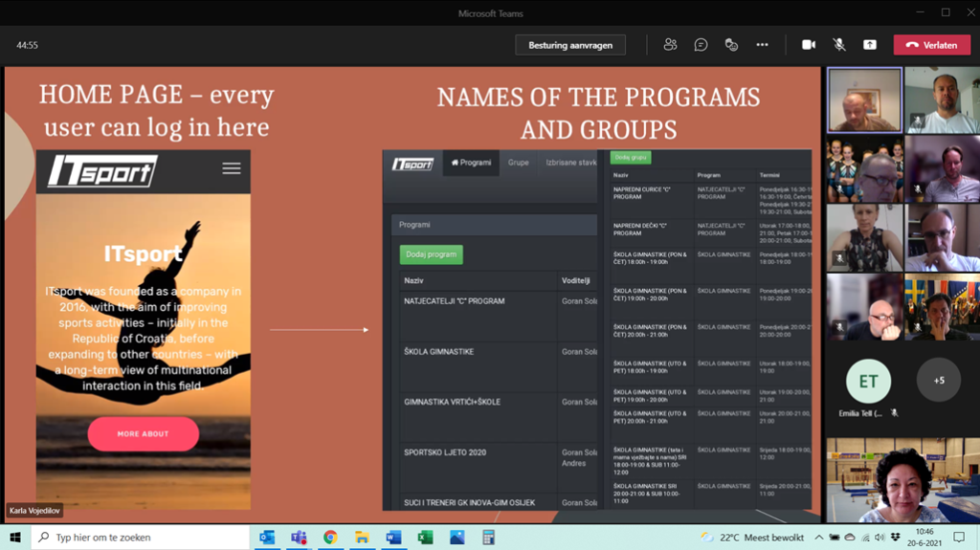Open the notification center icon

[959, 537]
